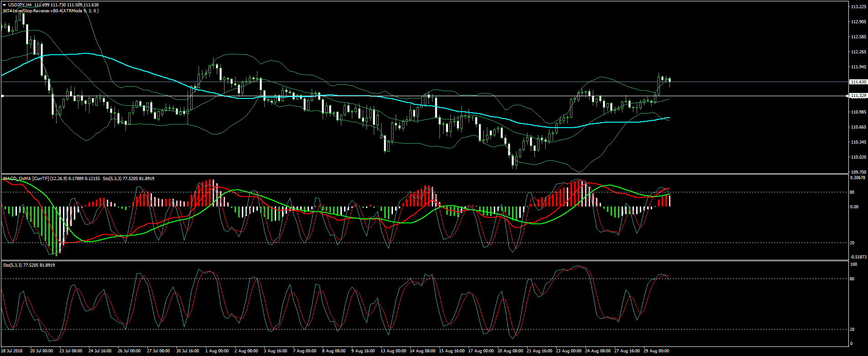This screenshot has height=356, width=868.
Task: Click the left end handle of the 111.329 line
Action: [3, 96]
